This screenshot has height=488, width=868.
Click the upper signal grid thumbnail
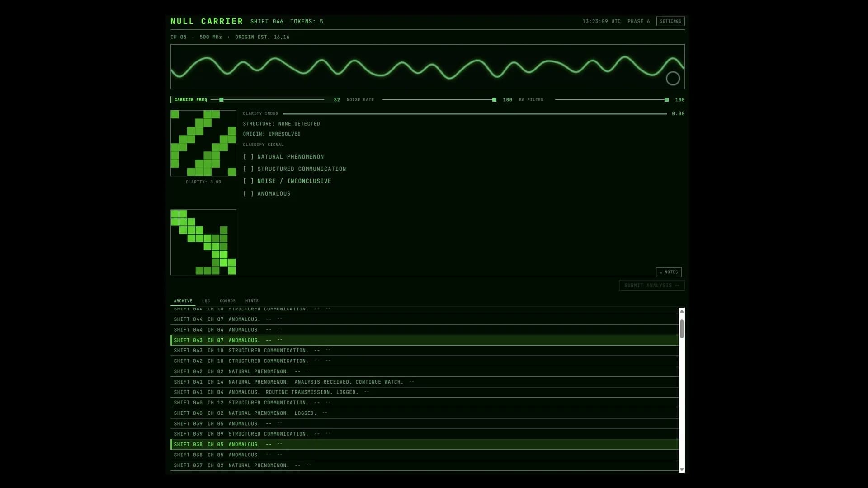pyautogui.click(x=203, y=143)
